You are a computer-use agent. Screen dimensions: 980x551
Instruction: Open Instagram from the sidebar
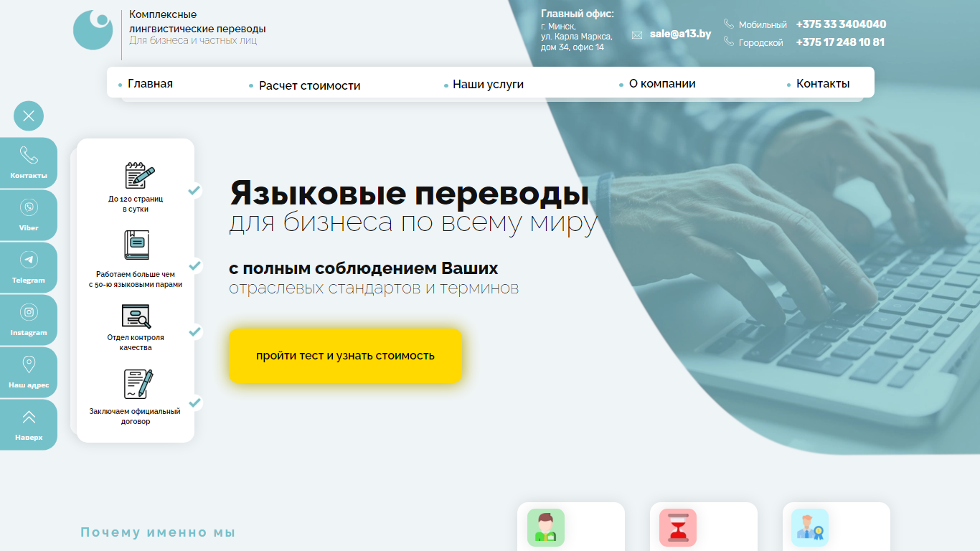pos(29,320)
